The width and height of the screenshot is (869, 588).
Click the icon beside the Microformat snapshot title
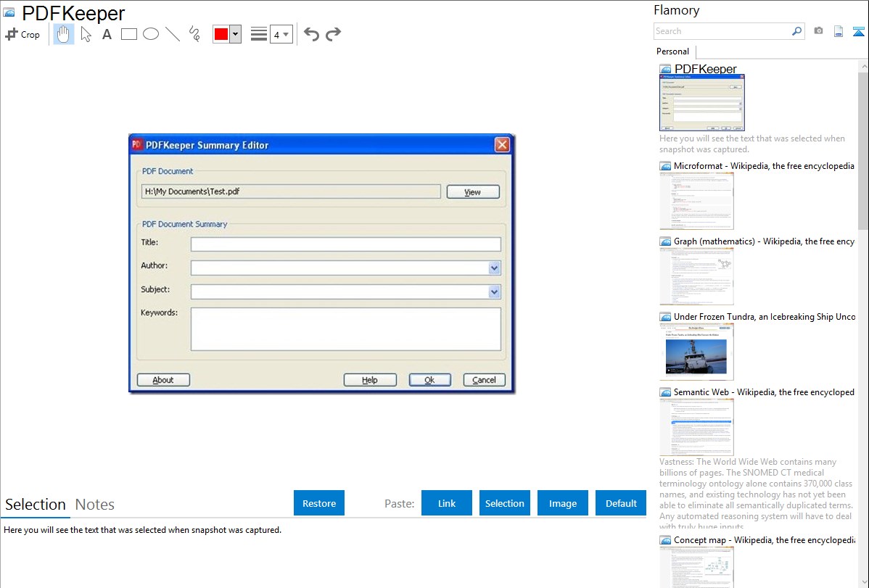coord(665,166)
